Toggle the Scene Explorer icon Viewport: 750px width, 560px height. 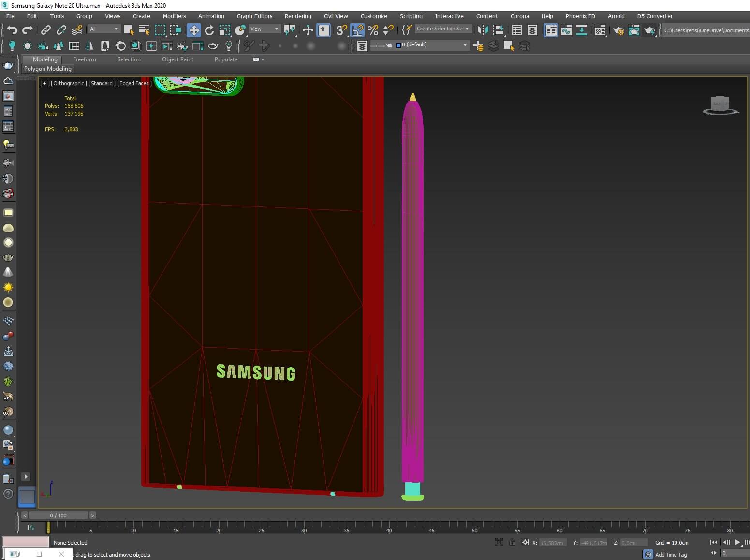click(517, 30)
